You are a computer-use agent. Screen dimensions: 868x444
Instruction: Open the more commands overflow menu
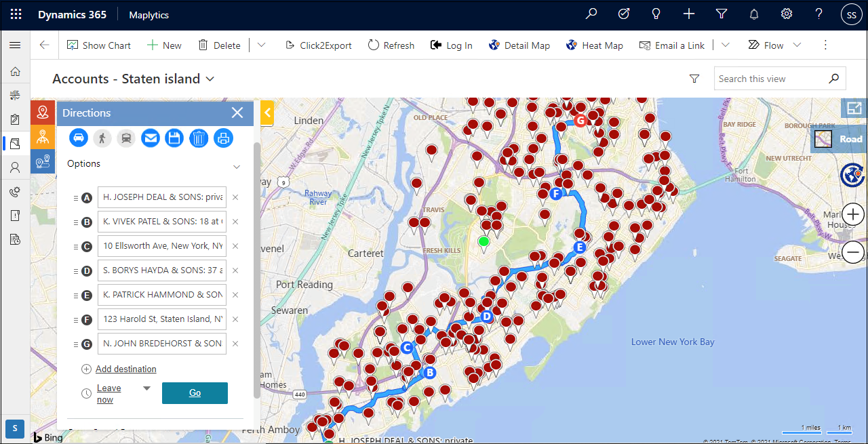coord(825,45)
